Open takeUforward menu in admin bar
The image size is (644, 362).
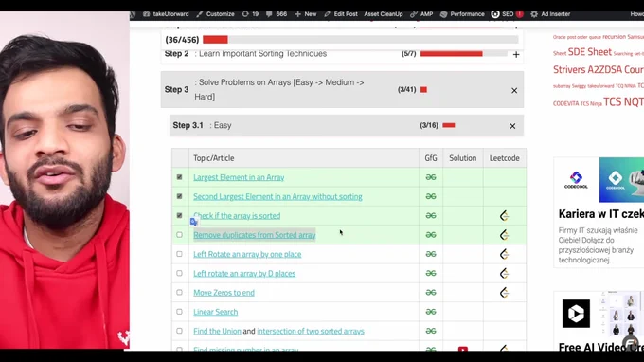pos(166,14)
